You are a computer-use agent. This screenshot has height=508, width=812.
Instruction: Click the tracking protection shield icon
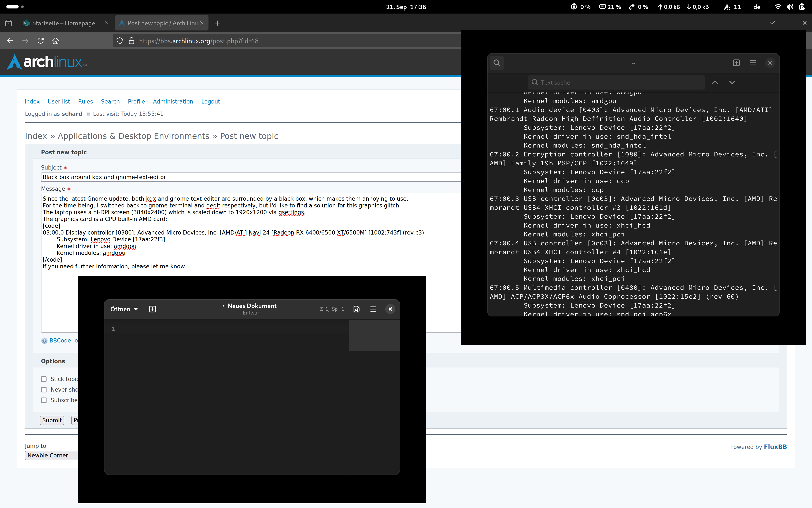point(120,41)
